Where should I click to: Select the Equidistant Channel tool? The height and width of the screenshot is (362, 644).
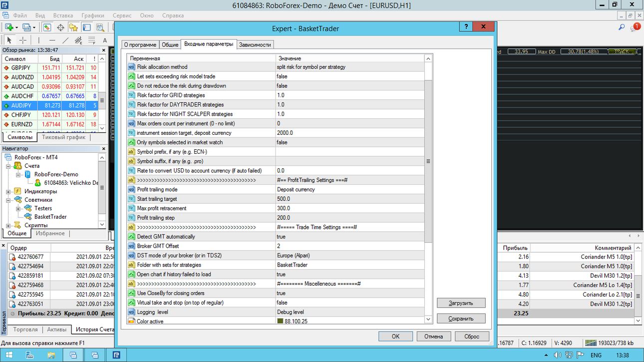78,40
